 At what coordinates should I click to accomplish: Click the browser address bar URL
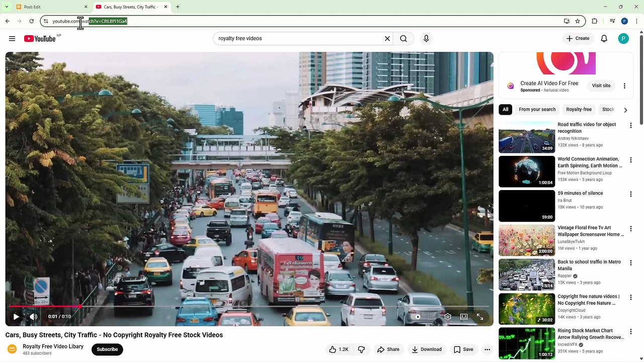pyautogui.click(x=90, y=21)
